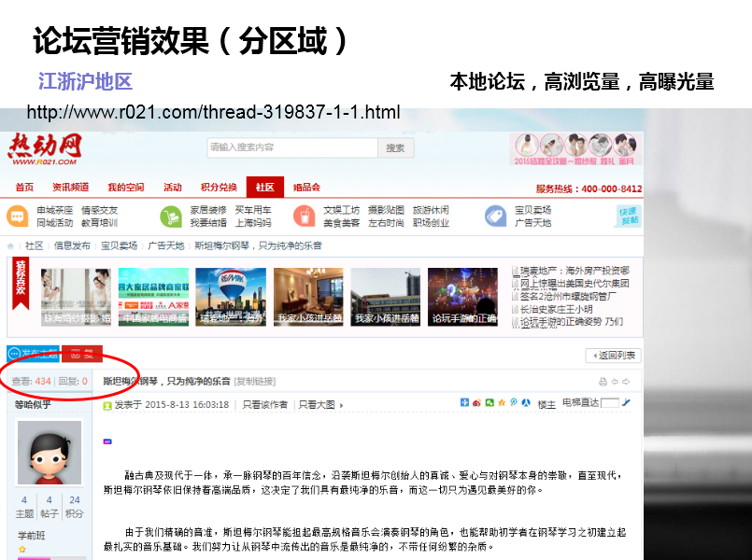Click the green author icon beside 发表于
This screenshot has height=560, width=752.
[107, 406]
